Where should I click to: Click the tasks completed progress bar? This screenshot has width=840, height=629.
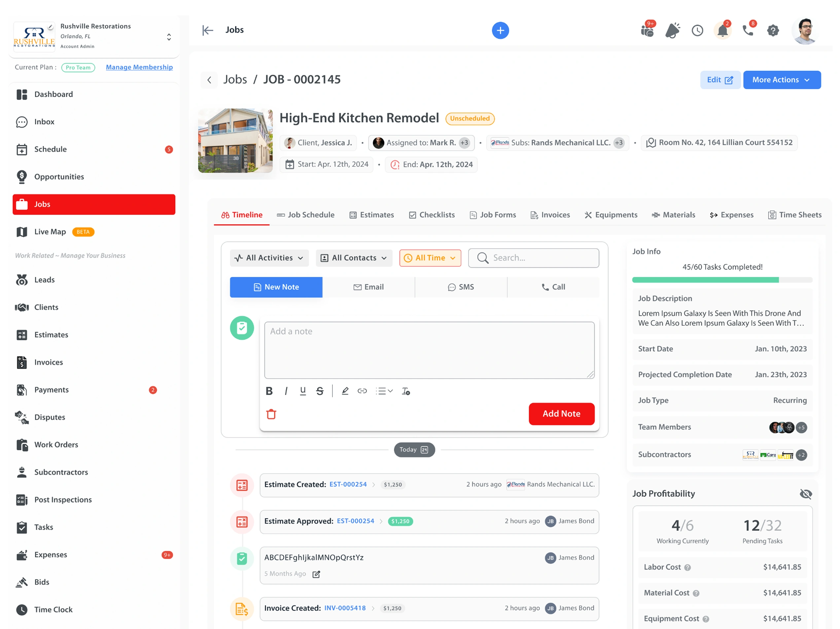722,280
